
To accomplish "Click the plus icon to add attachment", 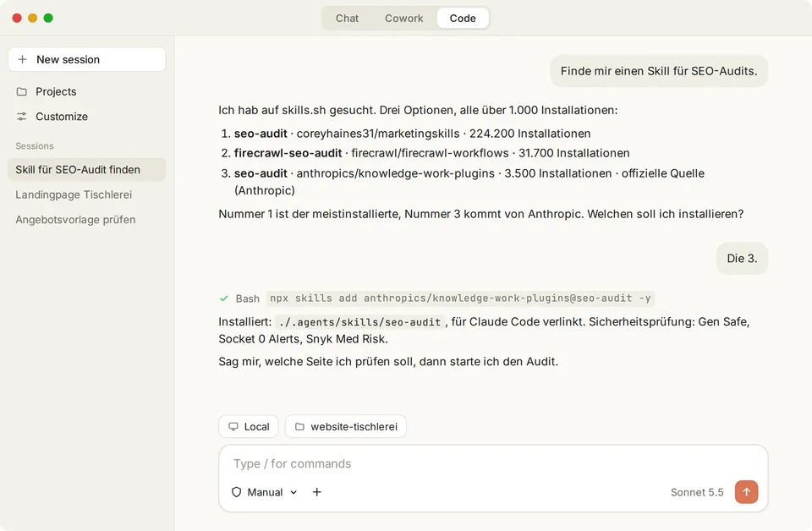I will click(x=317, y=492).
